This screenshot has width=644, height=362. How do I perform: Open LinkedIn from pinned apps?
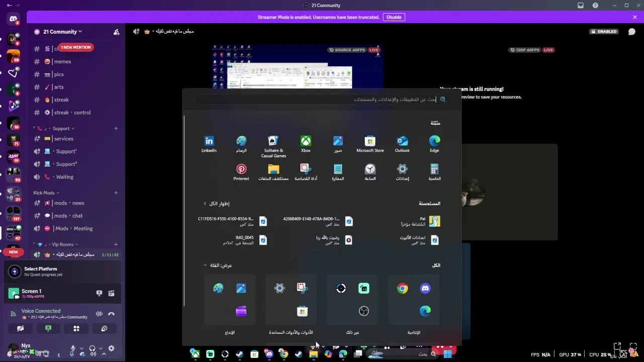209,144
